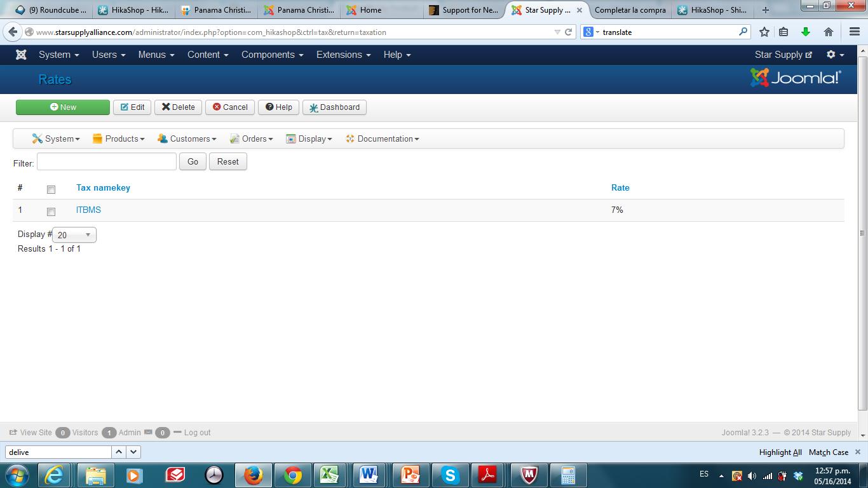The image size is (868, 488).
Task: Switch to the Completar la compra tab
Action: tap(630, 10)
